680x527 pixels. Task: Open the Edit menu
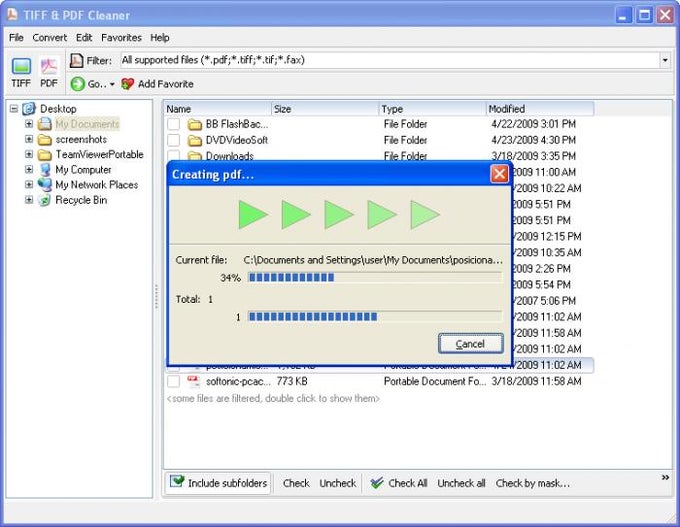coord(84,38)
